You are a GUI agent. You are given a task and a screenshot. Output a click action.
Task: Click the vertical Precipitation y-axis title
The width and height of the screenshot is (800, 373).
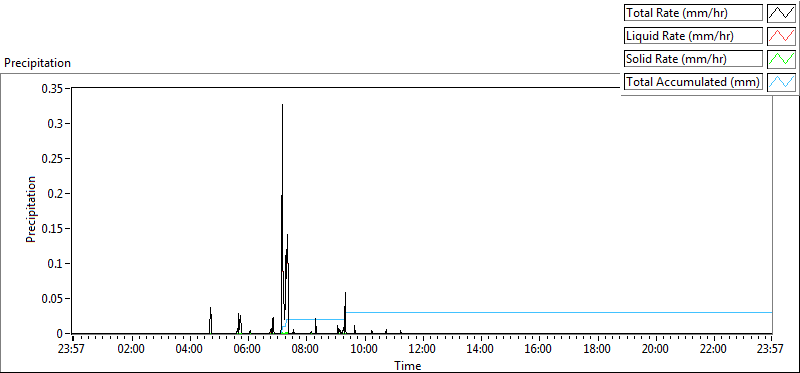[x=31, y=210]
